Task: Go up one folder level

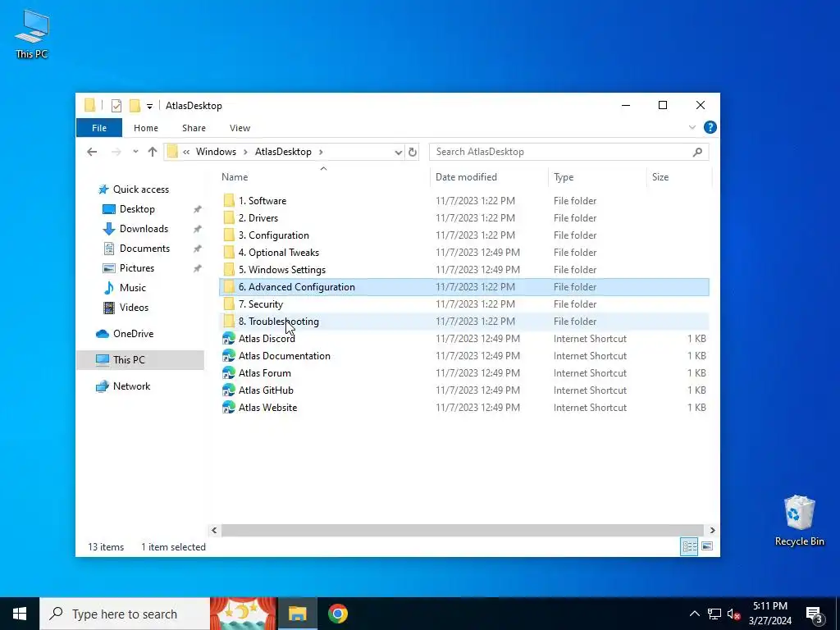Action: 153,152
